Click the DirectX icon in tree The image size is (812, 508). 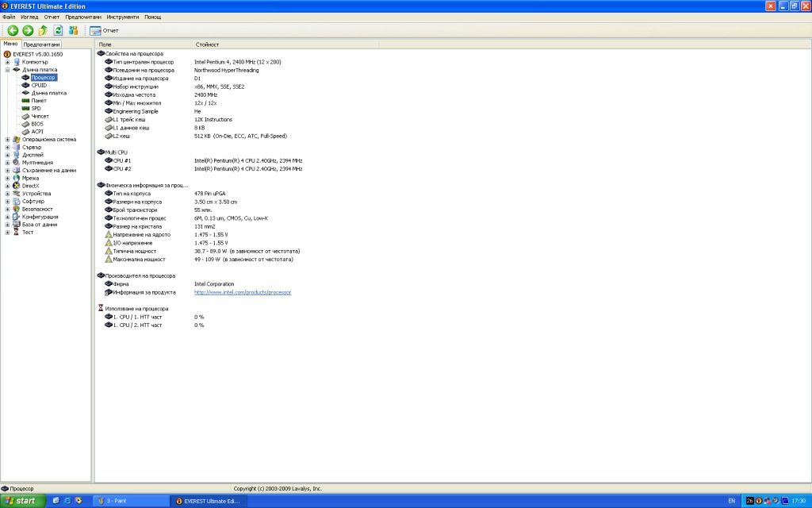click(x=17, y=186)
